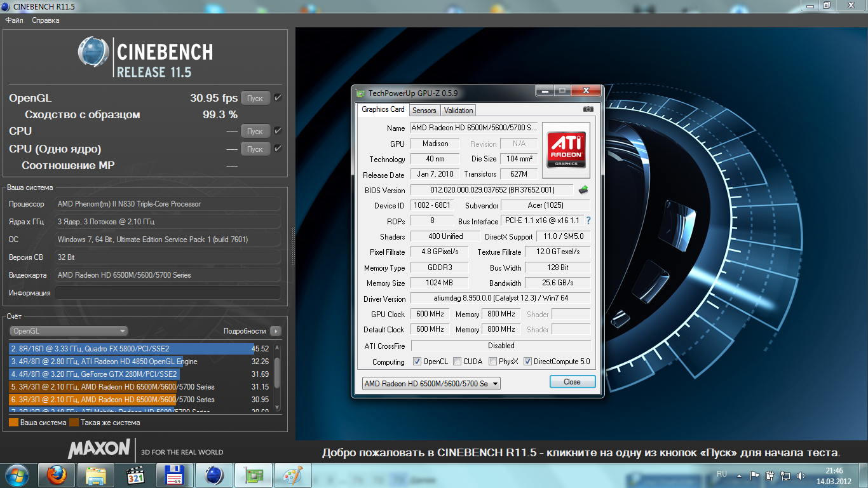Screen dimensions: 868x488
Task: Click the RU language indicator
Action: coord(722,474)
